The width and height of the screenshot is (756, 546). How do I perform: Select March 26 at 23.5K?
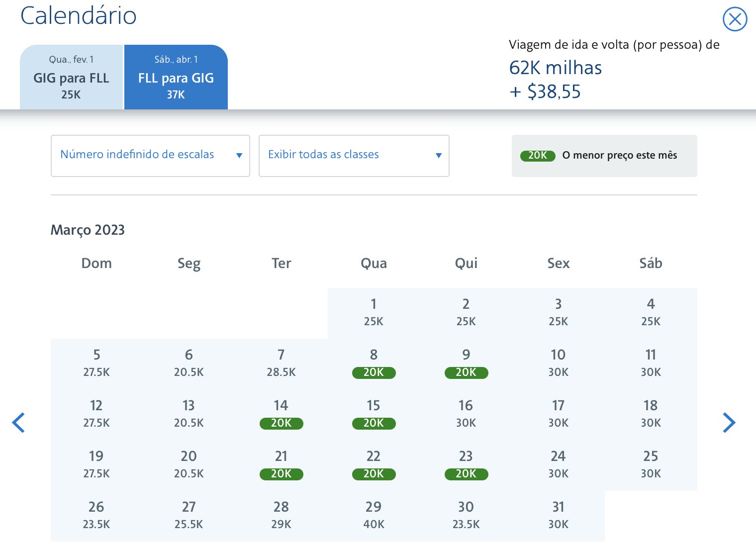coord(96,516)
